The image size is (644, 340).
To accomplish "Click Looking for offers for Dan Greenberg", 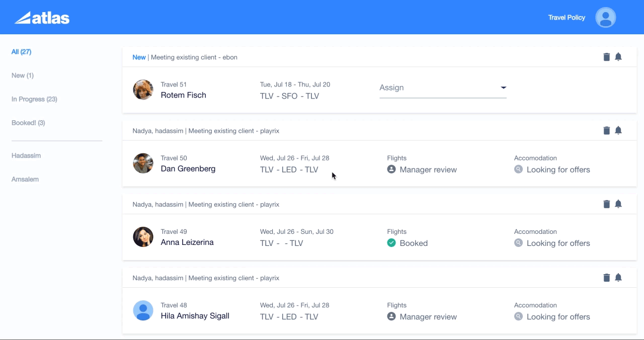I will click(558, 169).
